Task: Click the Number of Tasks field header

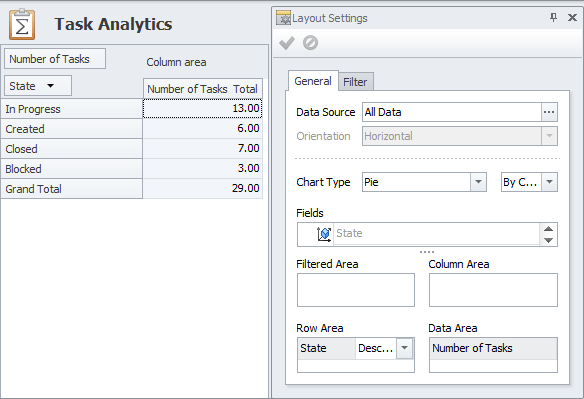Action: pyautogui.click(x=55, y=59)
